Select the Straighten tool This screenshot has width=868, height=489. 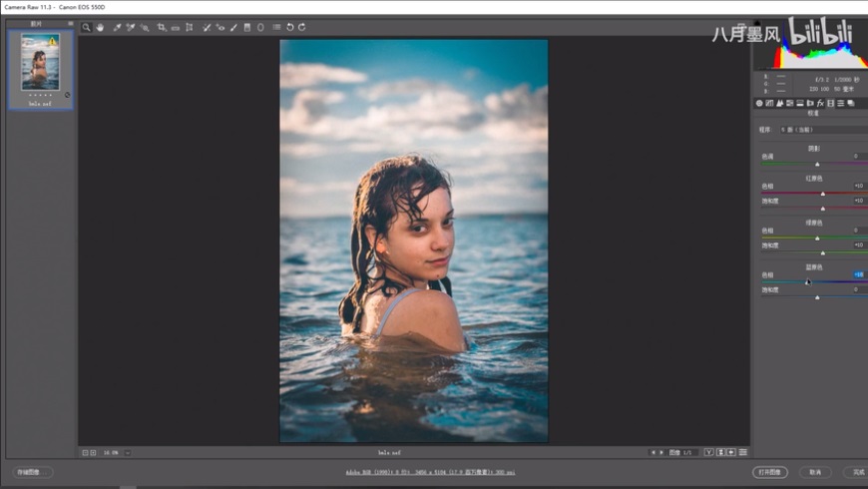[x=175, y=27]
